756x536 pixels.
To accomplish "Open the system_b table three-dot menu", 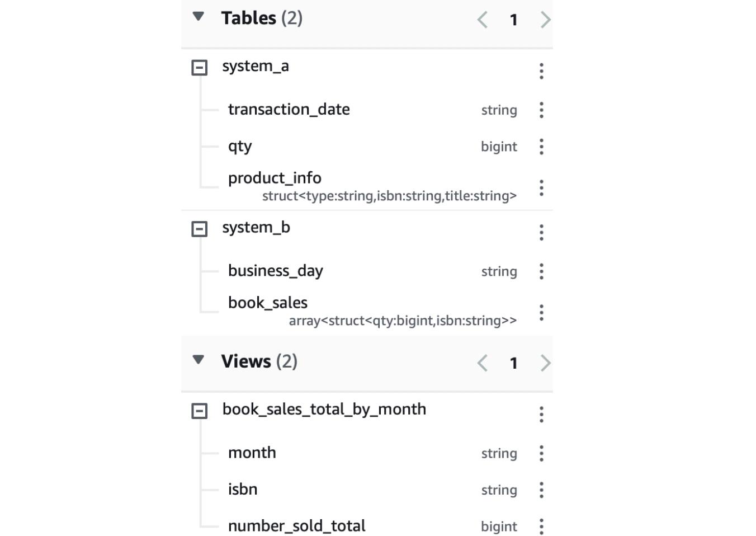I will point(541,232).
